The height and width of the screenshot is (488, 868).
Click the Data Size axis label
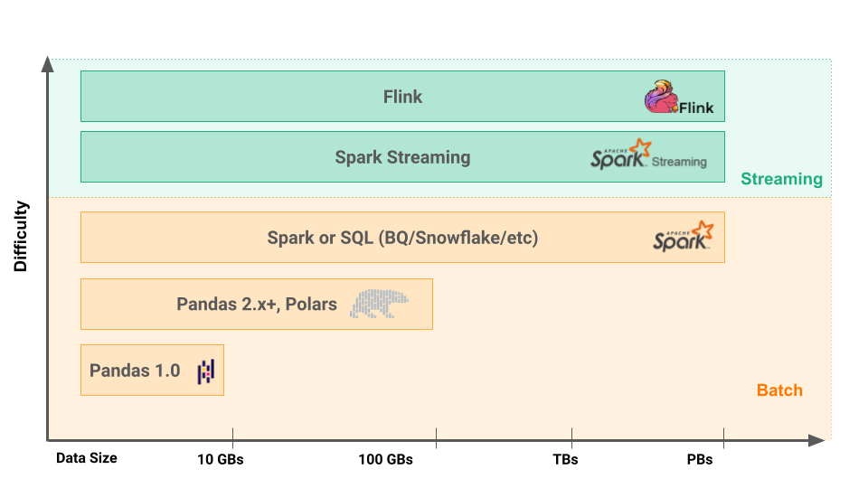[87, 458]
